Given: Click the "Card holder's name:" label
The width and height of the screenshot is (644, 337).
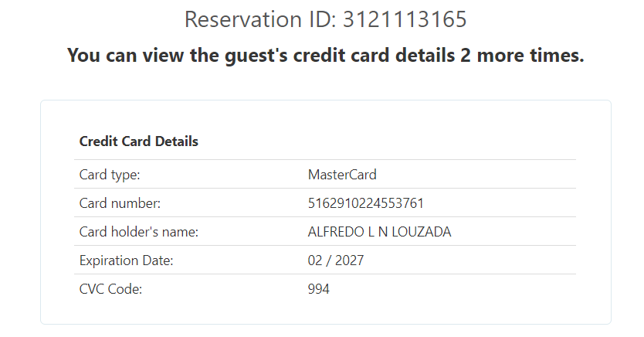Looking at the screenshot, I should tap(139, 232).
